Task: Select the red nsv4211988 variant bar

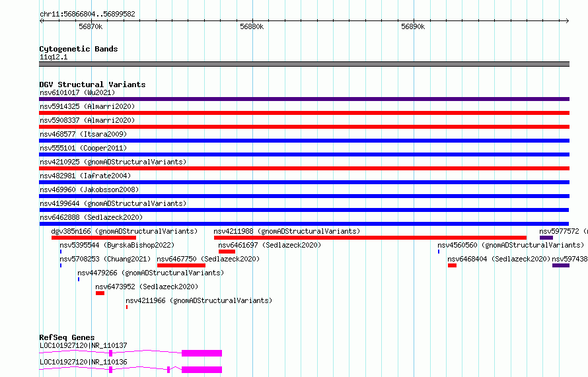Action: click(x=370, y=238)
